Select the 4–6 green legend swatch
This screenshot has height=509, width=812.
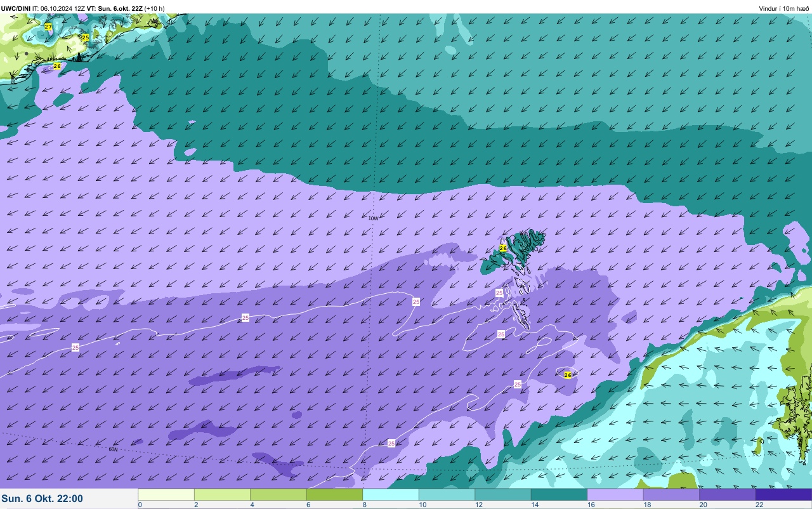(278, 494)
